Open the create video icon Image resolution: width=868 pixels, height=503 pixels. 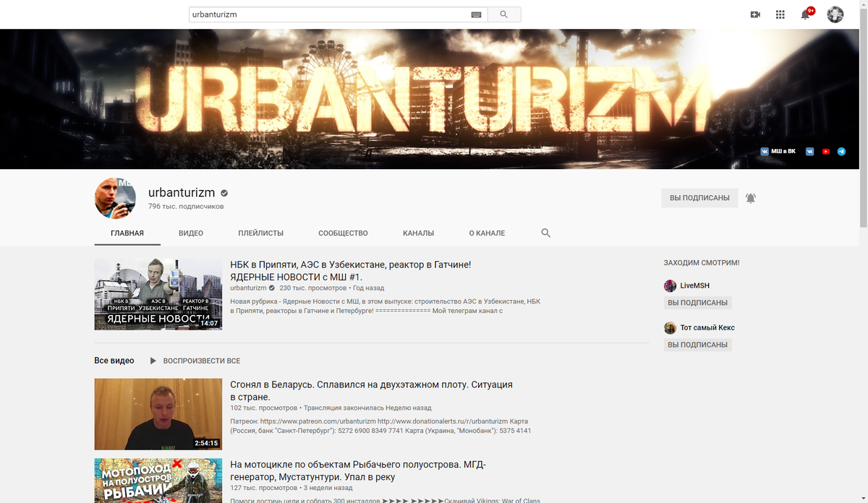[754, 14]
